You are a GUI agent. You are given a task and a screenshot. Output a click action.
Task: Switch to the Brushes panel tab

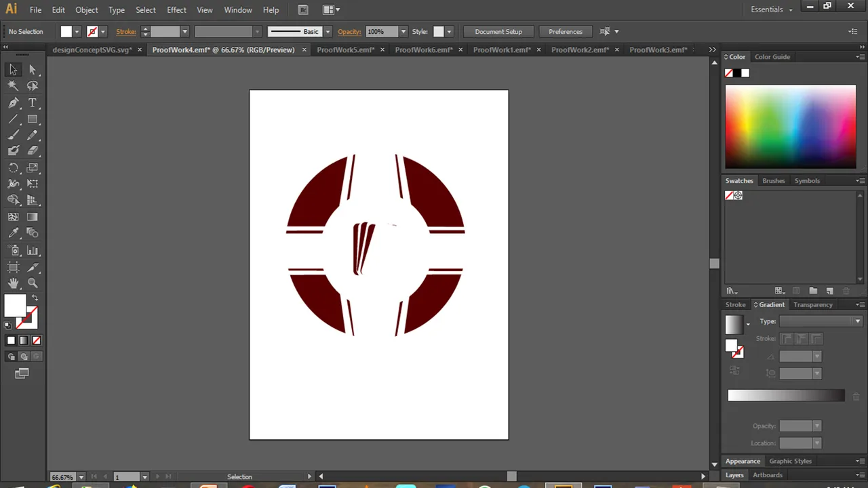(773, 181)
